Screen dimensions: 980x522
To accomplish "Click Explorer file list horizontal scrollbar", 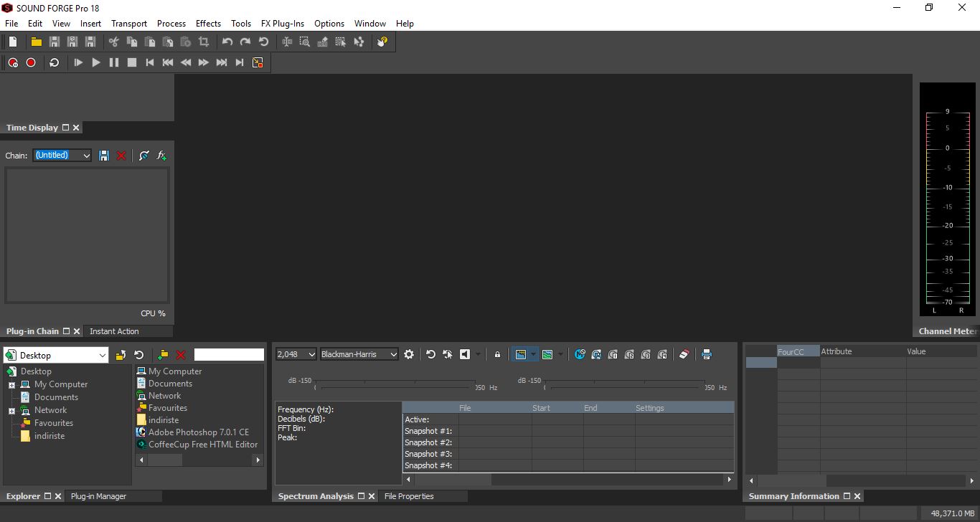I will (x=199, y=460).
